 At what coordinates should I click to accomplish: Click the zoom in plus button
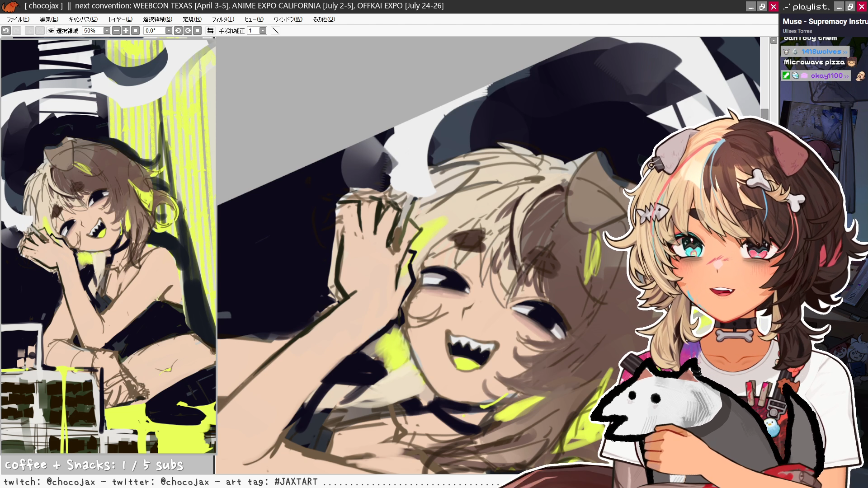click(x=126, y=31)
